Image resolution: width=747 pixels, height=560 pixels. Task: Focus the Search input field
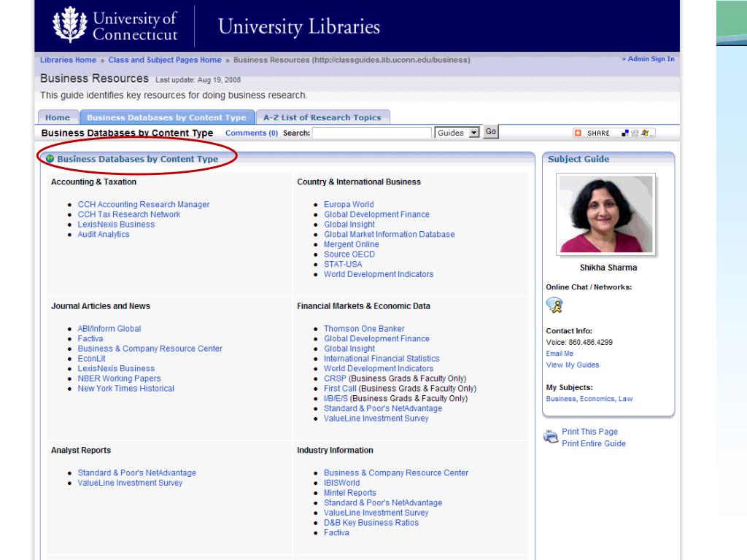click(x=371, y=133)
